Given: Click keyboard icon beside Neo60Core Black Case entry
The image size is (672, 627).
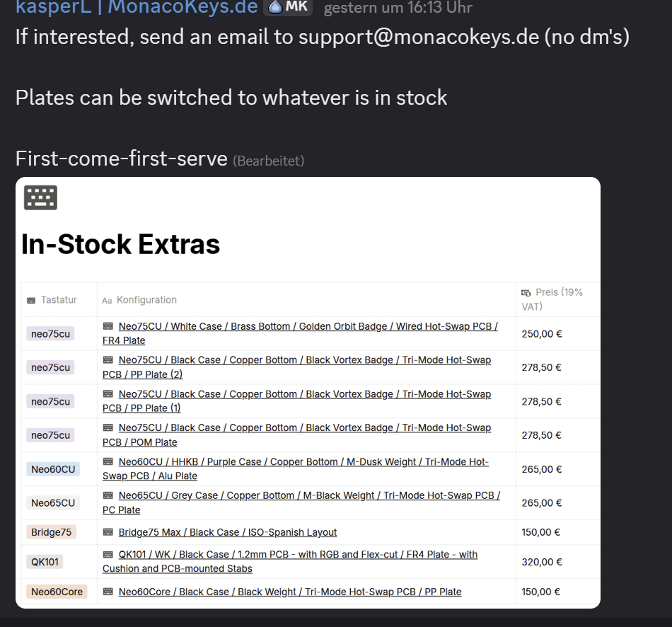Looking at the screenshot, I should (108, 592).
